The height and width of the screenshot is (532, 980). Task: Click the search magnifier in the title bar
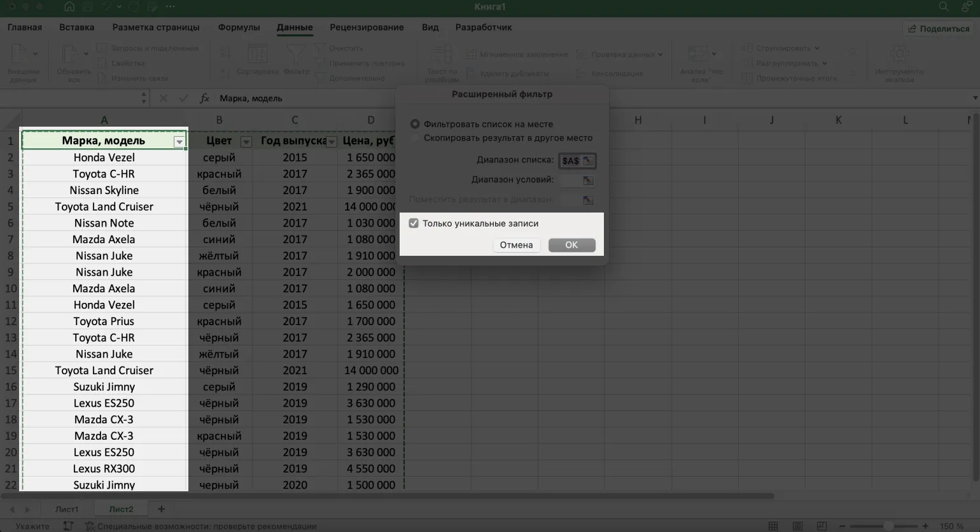click(x=944, y=7)
